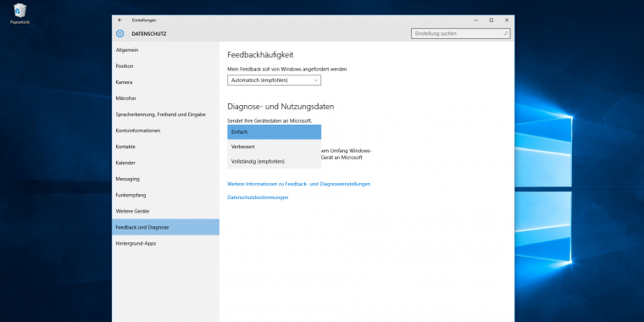The width and height of the screenshot is (644, 322).
Task: Open the Automatisch (empfohlen) feedback dropdown
Action: (274, 80)
